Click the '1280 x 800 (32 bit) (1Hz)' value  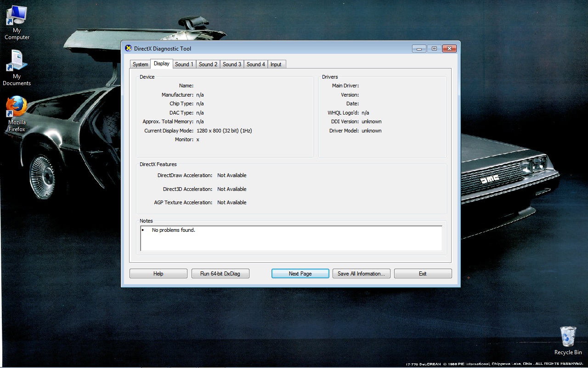224,131
